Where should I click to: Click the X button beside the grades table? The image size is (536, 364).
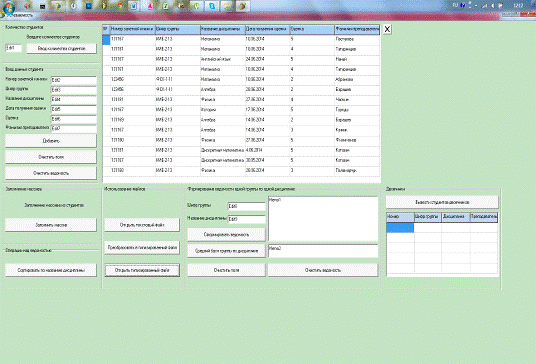point(387,29)
